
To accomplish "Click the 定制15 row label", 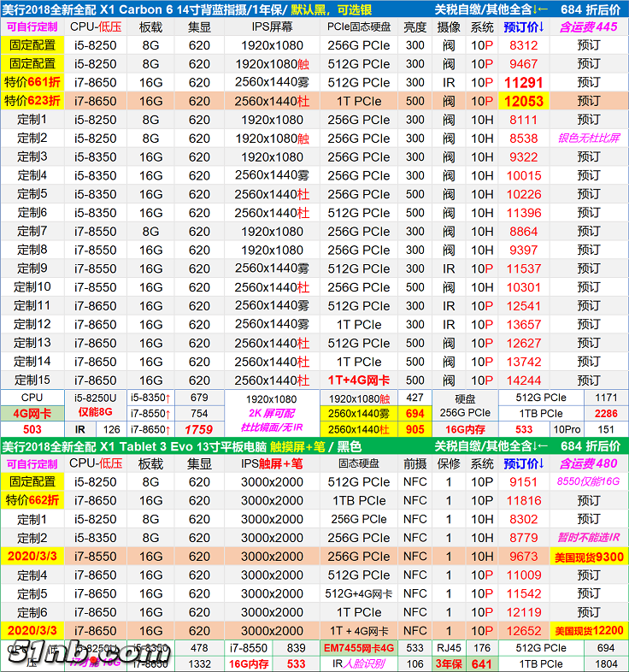I will point(32,380).
